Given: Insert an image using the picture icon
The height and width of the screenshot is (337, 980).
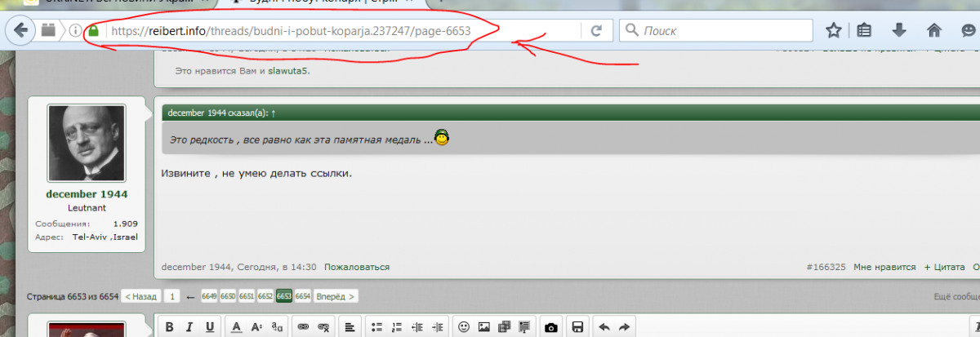Looking at the screenshot, I should (x=483, y=327).
